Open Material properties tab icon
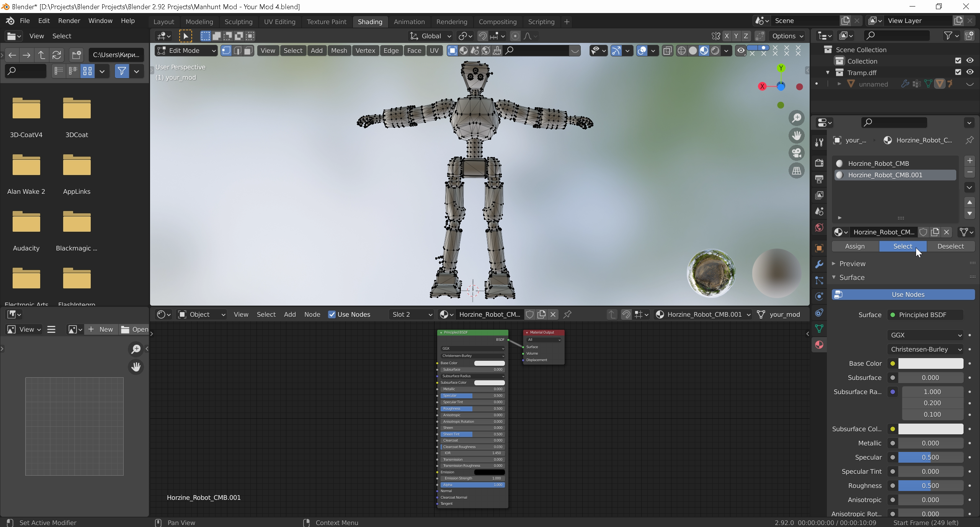 [819, 345]
